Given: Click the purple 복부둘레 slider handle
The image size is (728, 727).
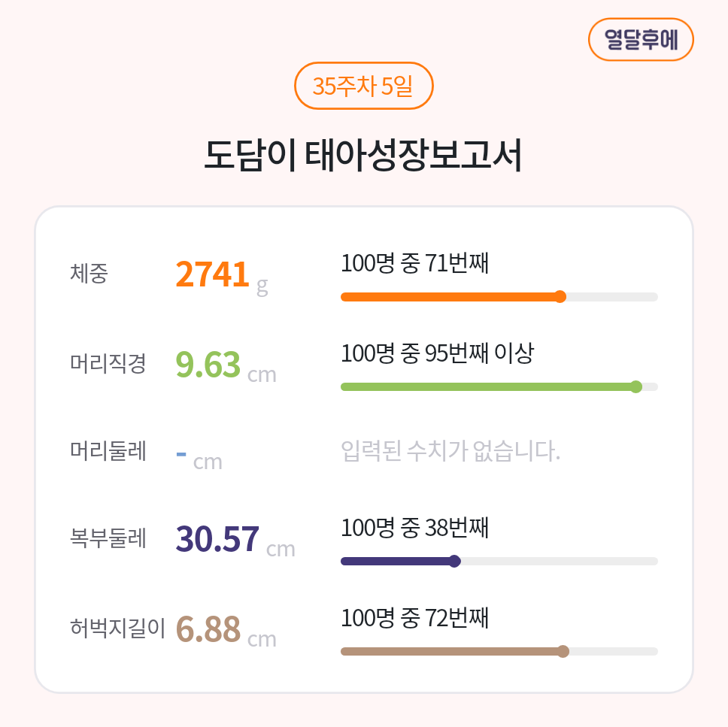Looking at the screenshot, I should tap(454, 561).
